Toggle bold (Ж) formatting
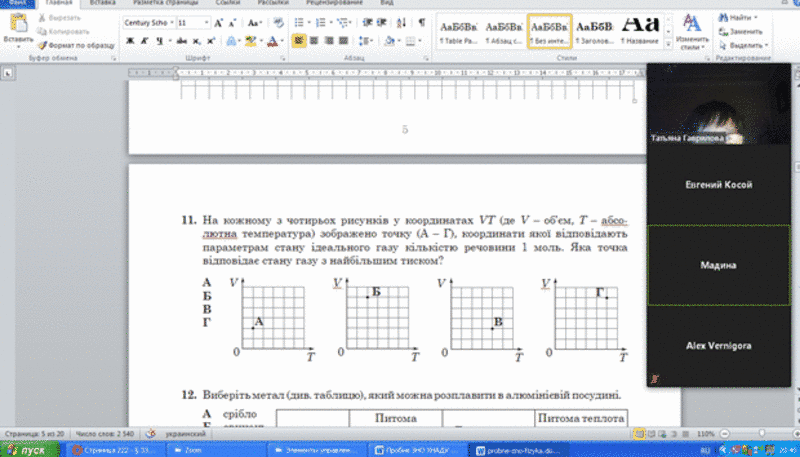Screen dimensions: 800x457 [x=131, y=41]
